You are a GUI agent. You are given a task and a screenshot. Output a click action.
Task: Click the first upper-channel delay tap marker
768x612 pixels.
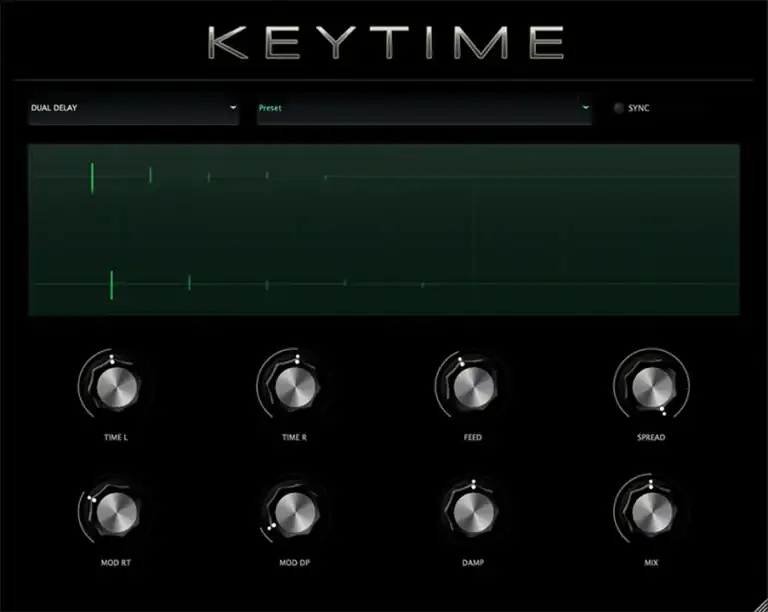[x=92, y=178]
